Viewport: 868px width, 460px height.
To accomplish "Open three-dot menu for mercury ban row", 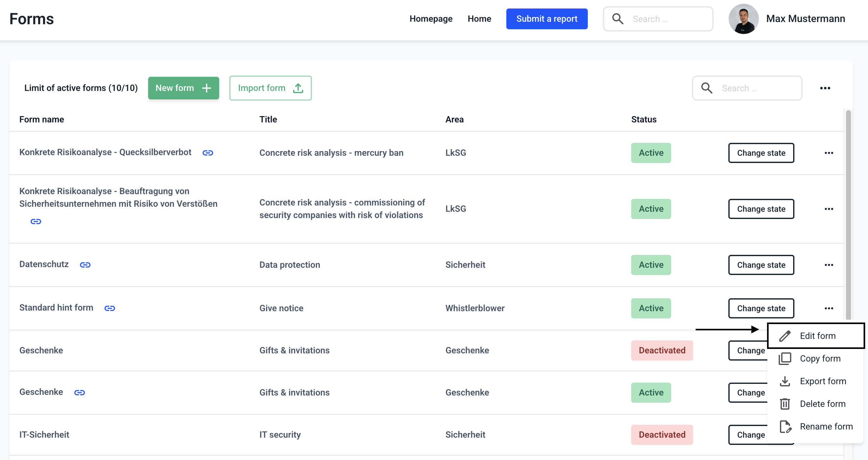I will [x=829, y=153].
